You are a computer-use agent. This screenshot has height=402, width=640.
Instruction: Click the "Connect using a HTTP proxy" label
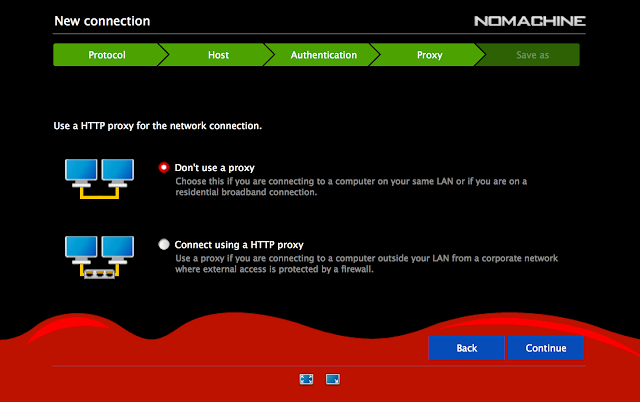(239, 245)
